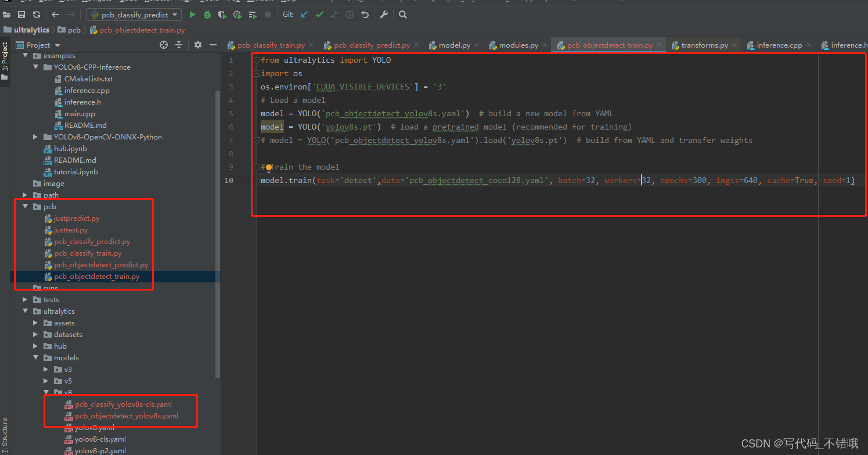Open the pcb_classify_predict run configuration dropdown
The image size is (868, 455).
[134, 15]
